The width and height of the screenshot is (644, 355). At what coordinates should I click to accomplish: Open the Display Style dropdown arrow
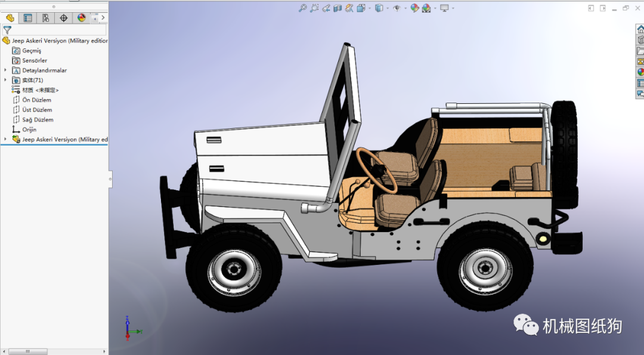click(x=388, y=8)
